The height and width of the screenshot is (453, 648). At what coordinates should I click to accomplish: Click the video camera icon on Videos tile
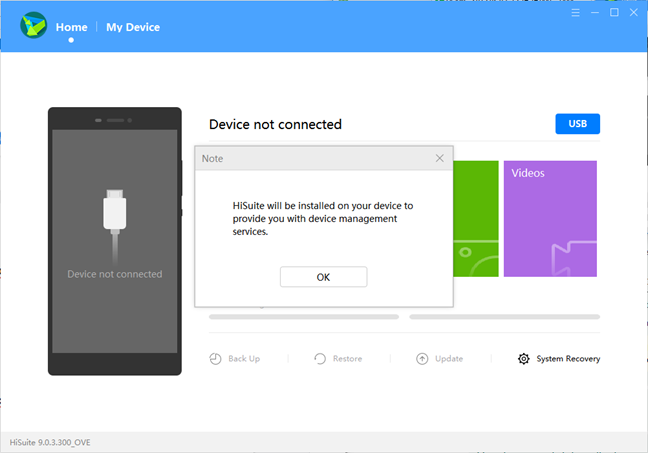[574, 258]
